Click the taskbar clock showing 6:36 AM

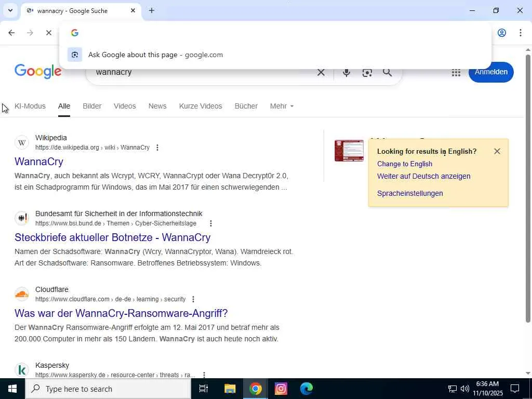pos(487,389)
